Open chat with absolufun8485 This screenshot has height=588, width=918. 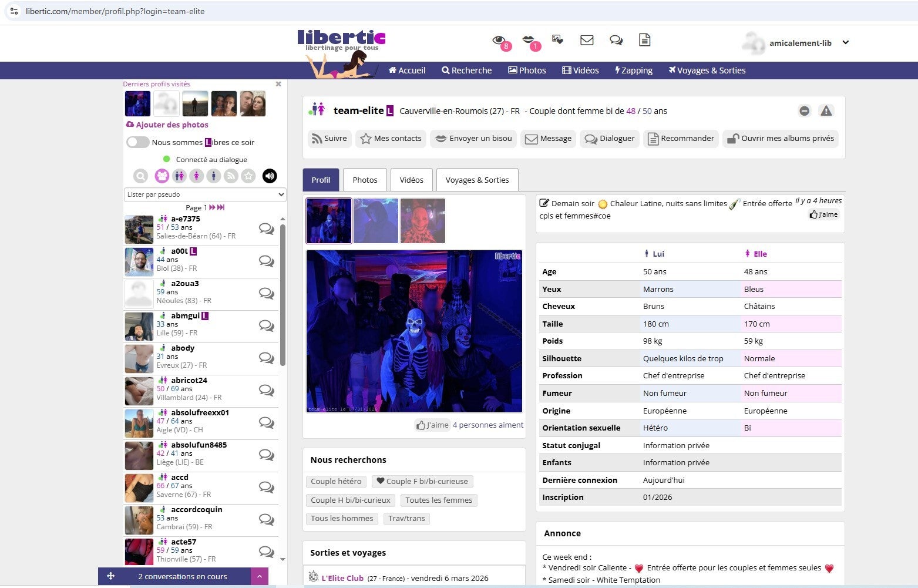point(267,455)
